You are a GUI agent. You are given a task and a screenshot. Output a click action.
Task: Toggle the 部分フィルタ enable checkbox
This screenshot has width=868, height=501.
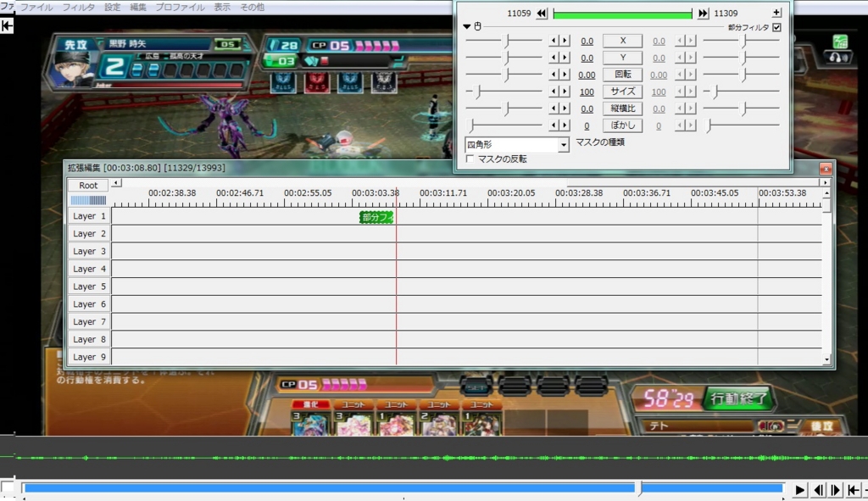pos(776,27)
